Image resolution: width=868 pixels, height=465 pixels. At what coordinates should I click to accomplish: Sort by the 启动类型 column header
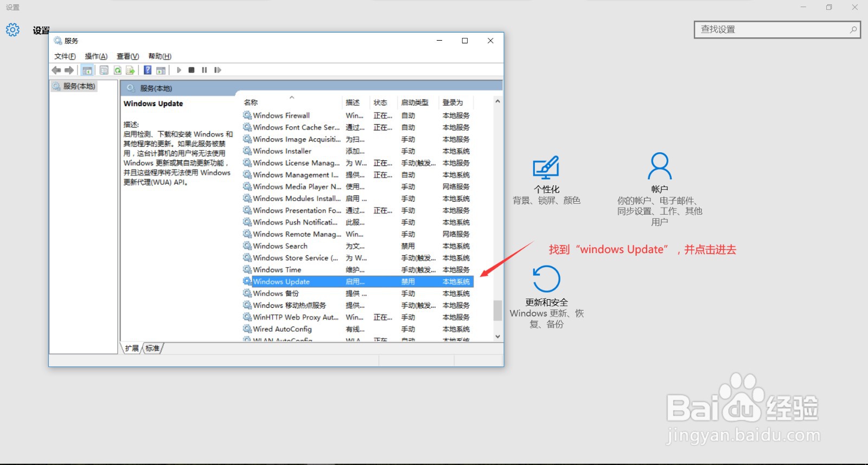pos(418,102)
